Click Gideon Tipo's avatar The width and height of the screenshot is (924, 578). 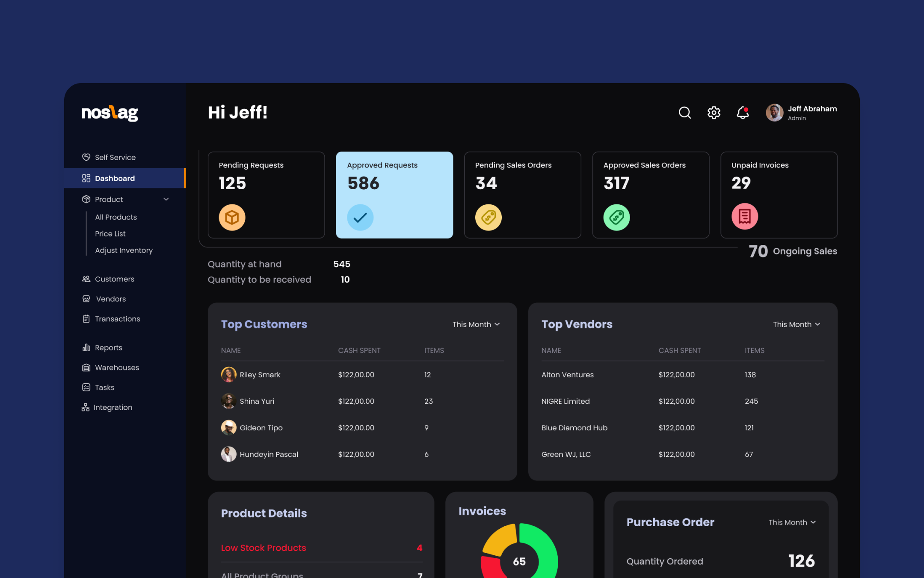[x=228, y=427]
